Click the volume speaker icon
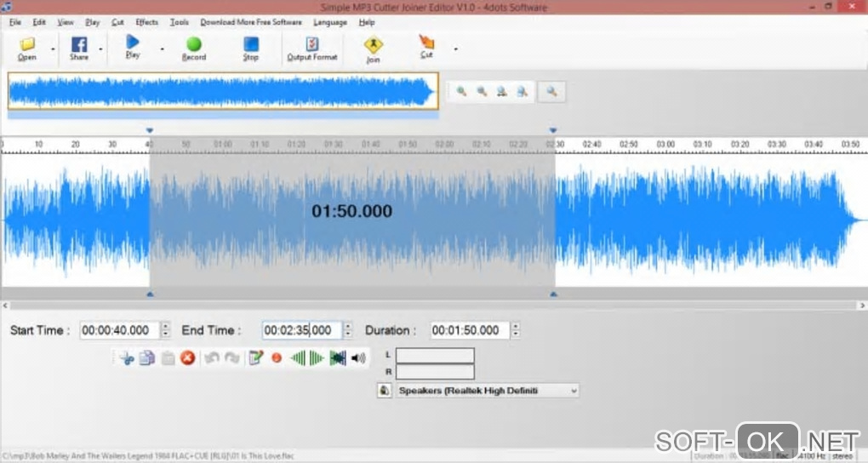The image size is (868, 463). click(358, 358)
